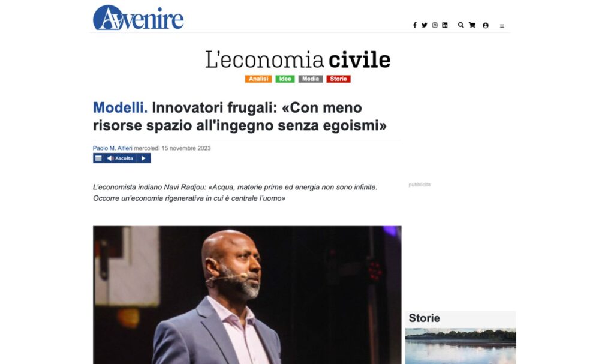The image size is (614, 364).
Task: Click the Ascolta speaker button
Action: pos(120,158)
